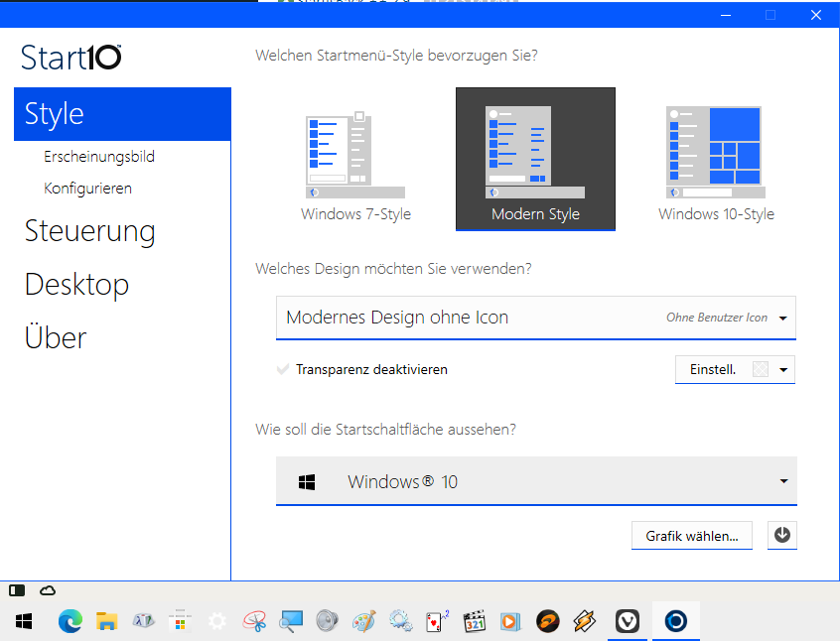Go to Erscheinungsbild settings
Image resolution: width=840 pixels, height=641 pixels.
(99, 157)
